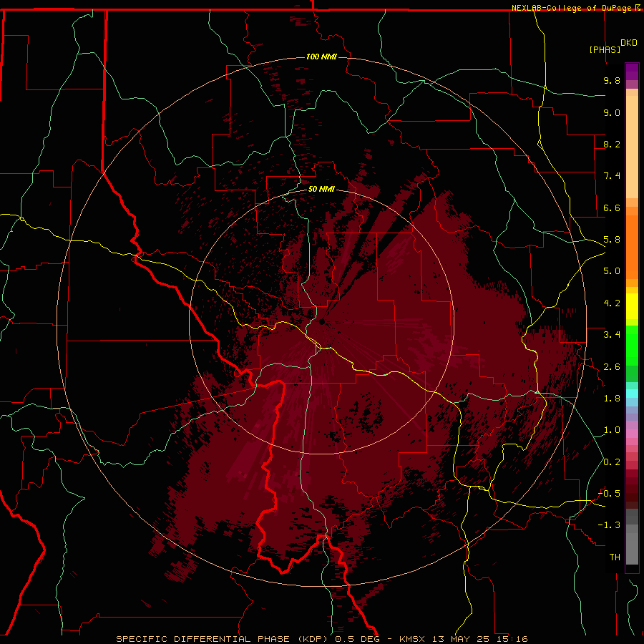Click the 6.6 scale value
This screenshot has width=644, height=644.
point(612,208)
